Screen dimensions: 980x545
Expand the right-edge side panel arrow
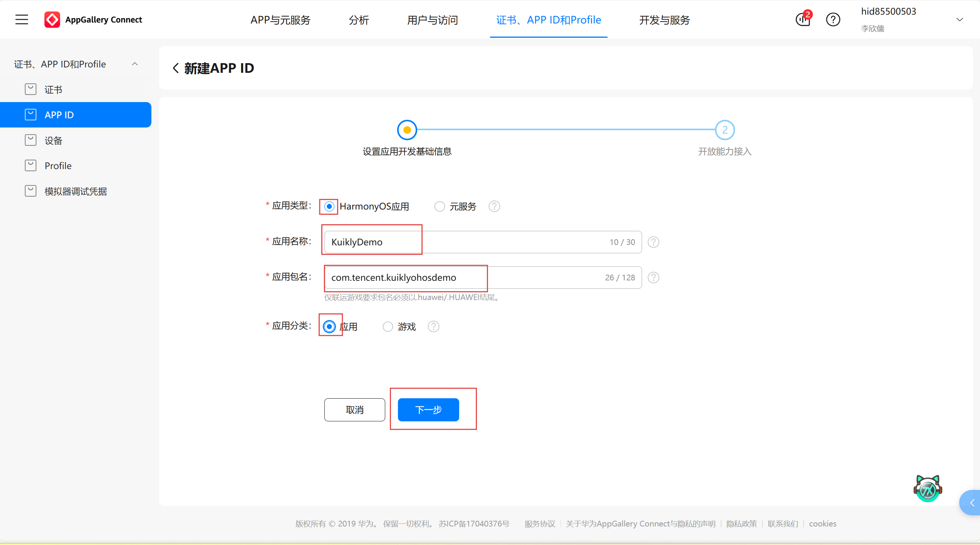(x=972, y=503)
